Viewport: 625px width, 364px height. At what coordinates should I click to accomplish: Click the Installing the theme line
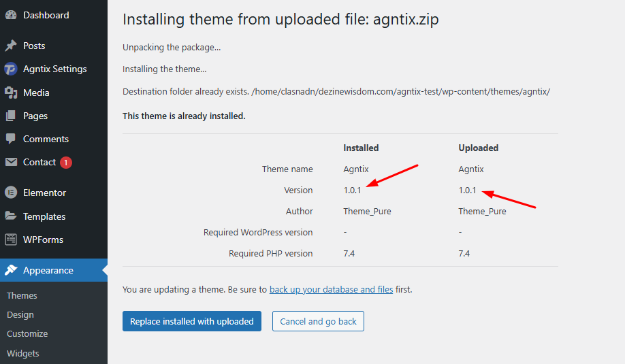click(165, 69)
